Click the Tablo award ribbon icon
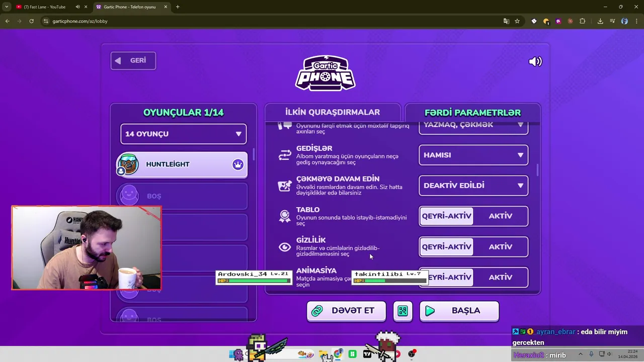The image size is (644, 362). [x=285, y=216]
